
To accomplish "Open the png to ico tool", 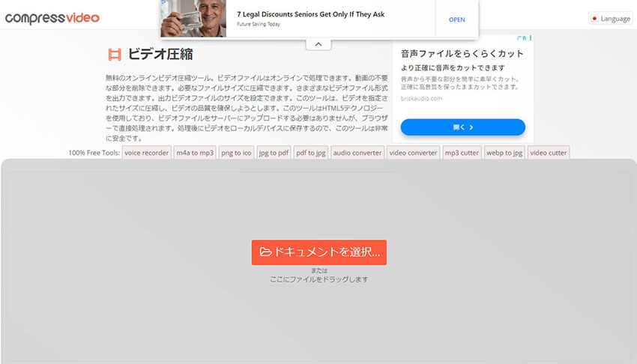I will pyautogui.click(x=236, y=153).
